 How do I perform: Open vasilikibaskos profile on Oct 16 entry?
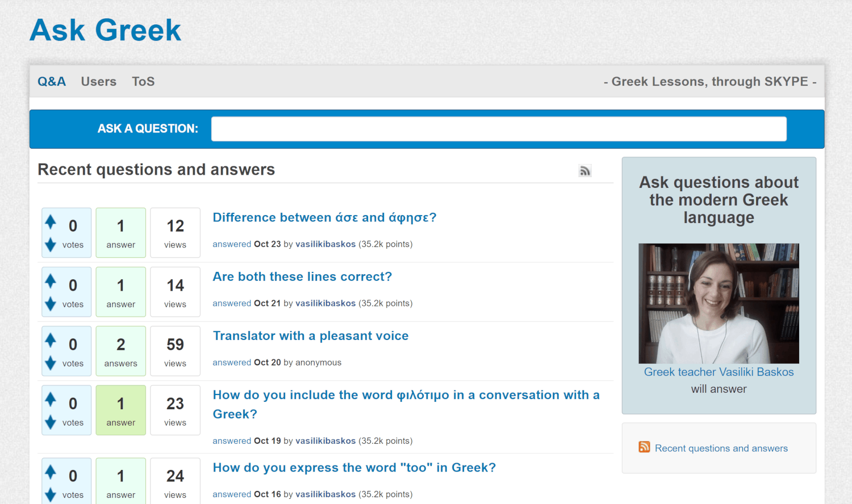(325, 494)
